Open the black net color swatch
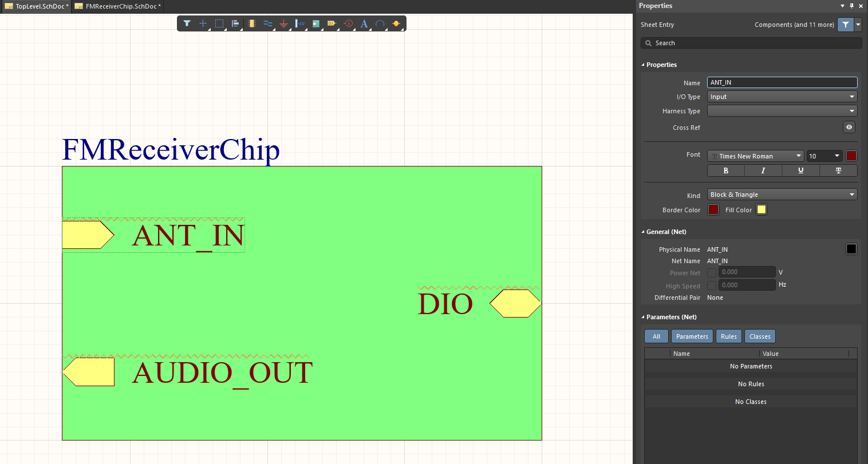868x464 pixels. click(851, 249)
